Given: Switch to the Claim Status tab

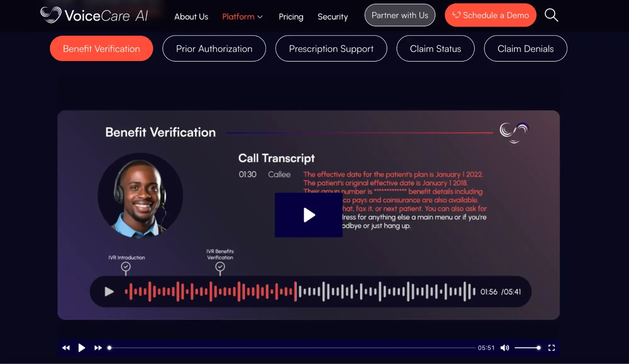Looking at the screenshot, I should (435, 48).
